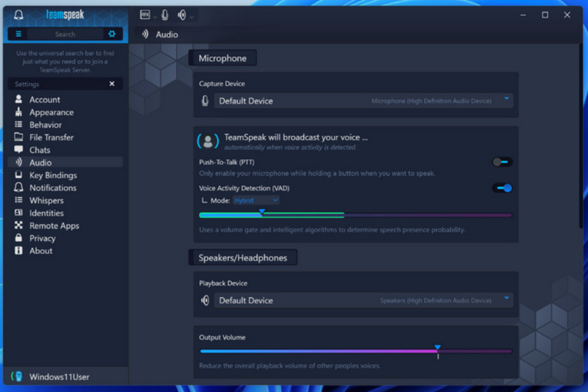This screenshot has width=588, height=392.
Task: Open Privacy settings
Action: click(x=65, y=238)
